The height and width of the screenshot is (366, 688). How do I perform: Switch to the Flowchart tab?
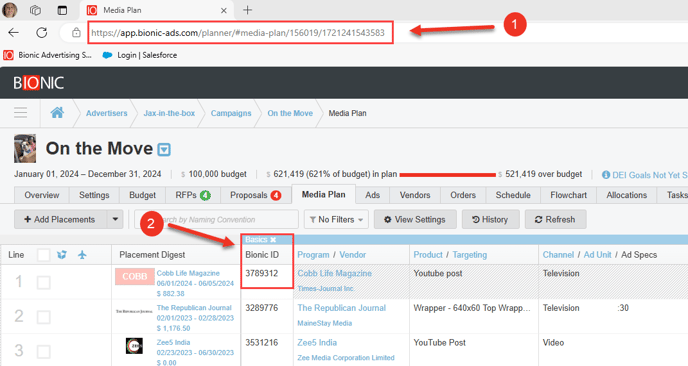(x=568, y=195)
